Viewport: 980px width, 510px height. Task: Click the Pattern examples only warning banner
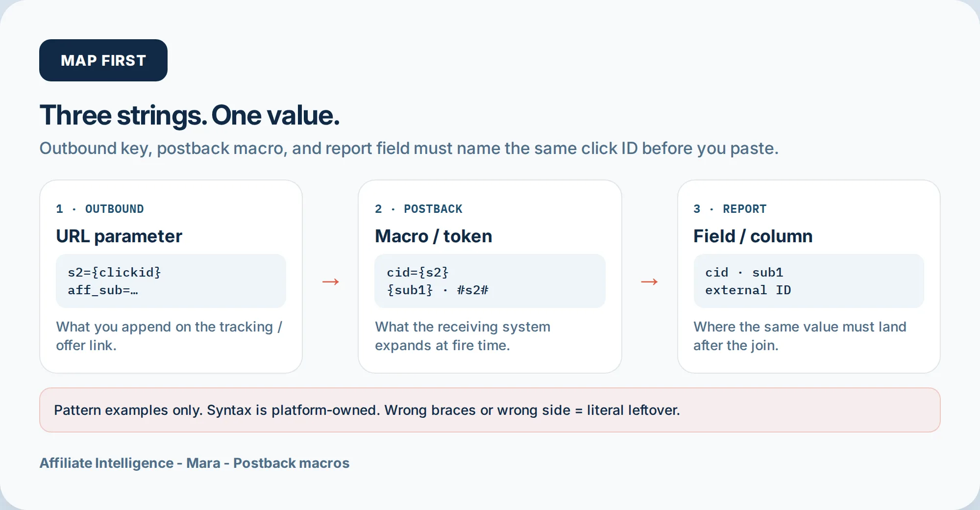490,410
